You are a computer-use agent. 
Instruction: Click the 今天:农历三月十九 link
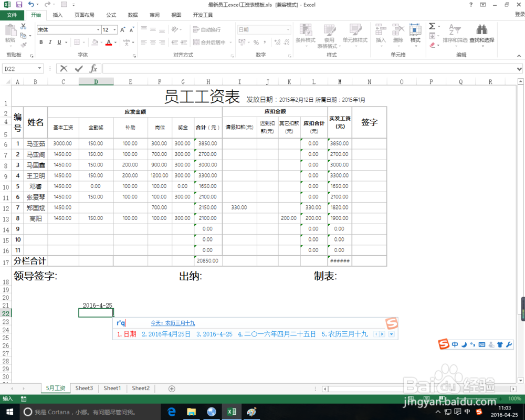173,323
